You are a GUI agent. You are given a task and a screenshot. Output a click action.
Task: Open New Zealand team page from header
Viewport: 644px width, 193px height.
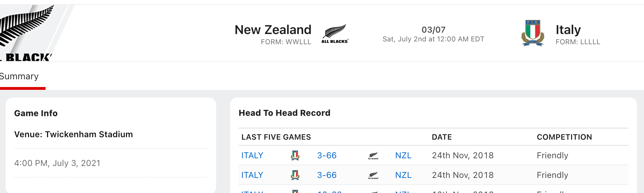[x=273, y=30]
